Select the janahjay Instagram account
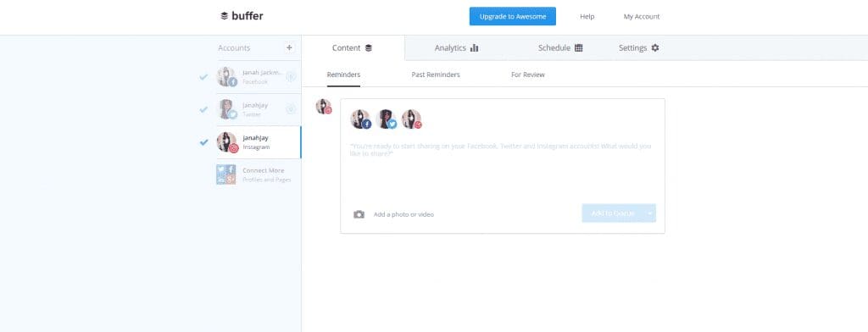This screenshot has width=868, height=332. point(259,142)
